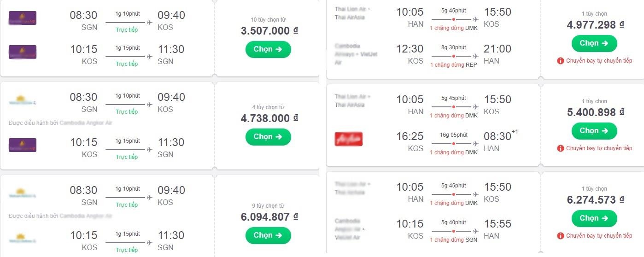Click "Được điều hành bởi Cambodia Angkor Air" in the 4.738.000 đ card
This screenshot has width=644, height=257.
tap(60, 123)
